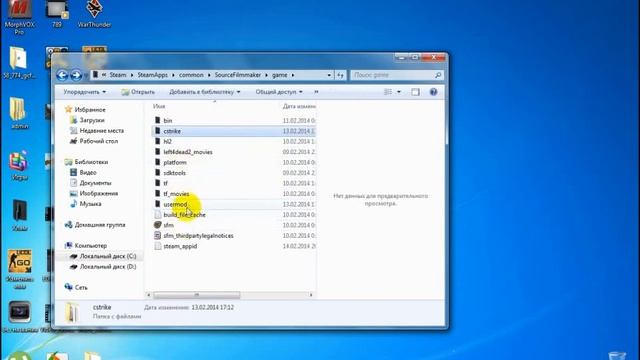
Task: Open the recent locations dropdown beside Forward
Action: 85,76
